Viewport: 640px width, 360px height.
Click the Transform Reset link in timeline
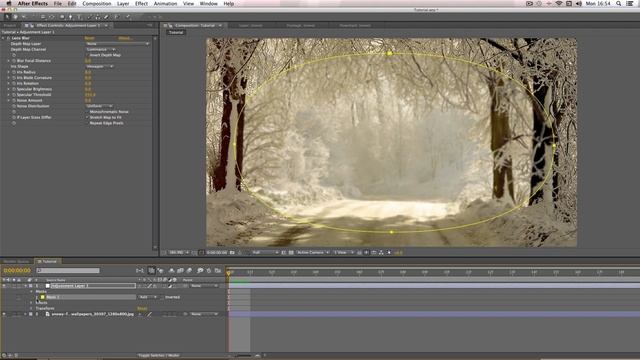pyautogui.click(x=142, y=309)
